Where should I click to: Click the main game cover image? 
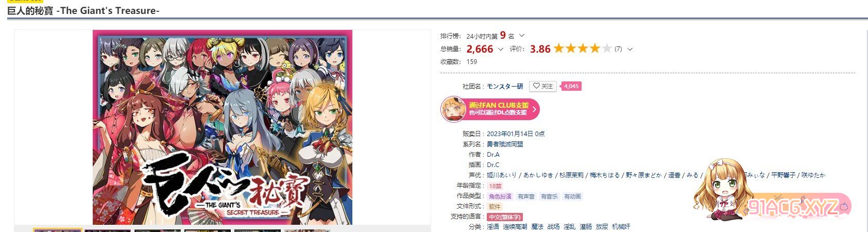[x=223, y=127]
